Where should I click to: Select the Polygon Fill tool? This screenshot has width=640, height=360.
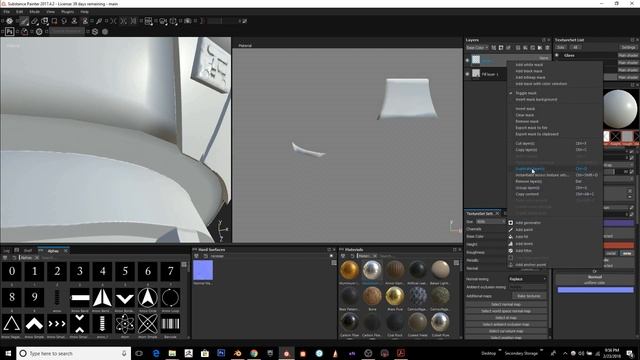click(x=54, y=21)
